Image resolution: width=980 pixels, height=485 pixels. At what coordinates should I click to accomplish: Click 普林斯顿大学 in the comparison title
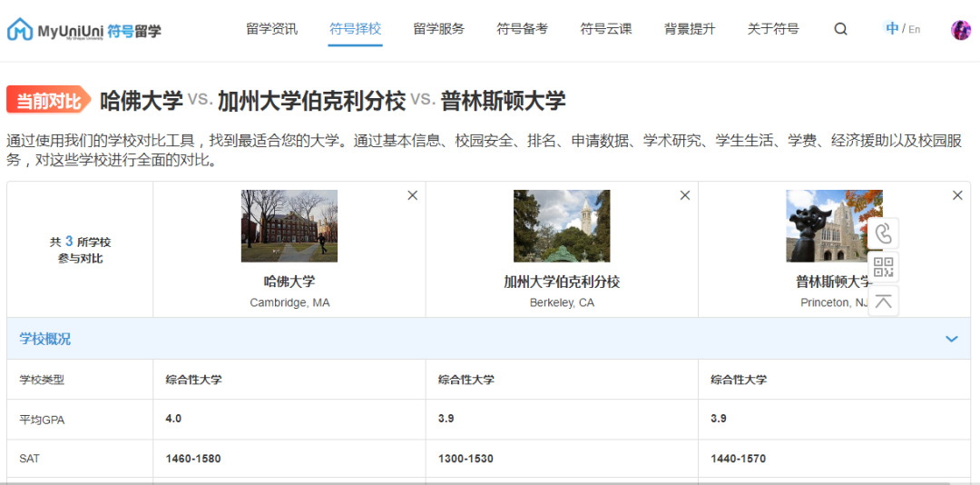tap(503, 100)
